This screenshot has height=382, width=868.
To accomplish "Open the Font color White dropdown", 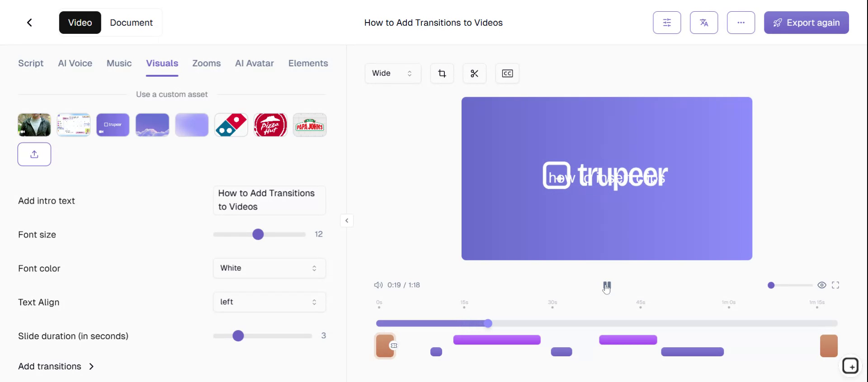I will point(269,268).
